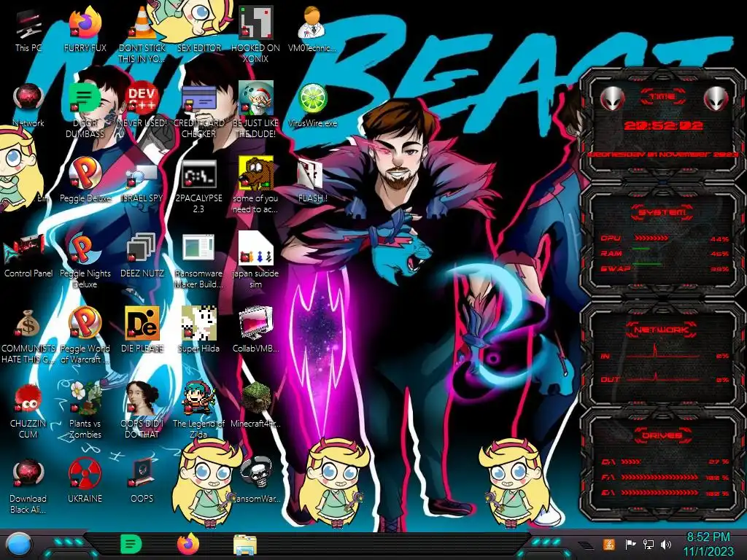Open the taskbar clock showing 8:52 PM

708,544
